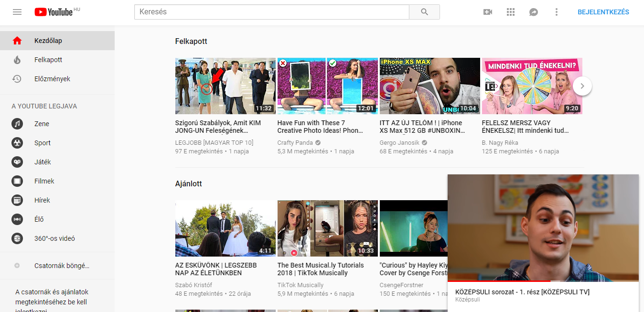
Task: Open the three-dot settings menu
Action: tap(557, 12)
